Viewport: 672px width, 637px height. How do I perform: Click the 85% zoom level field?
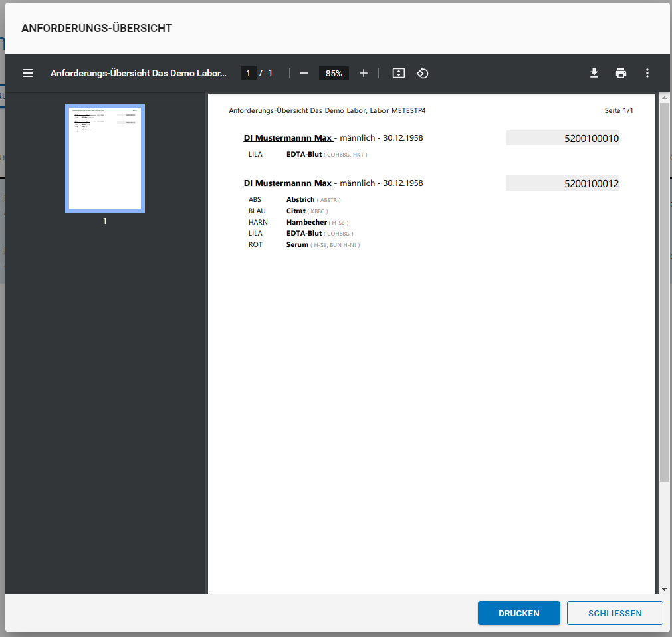pyautogui.click(x=334, y=73)
